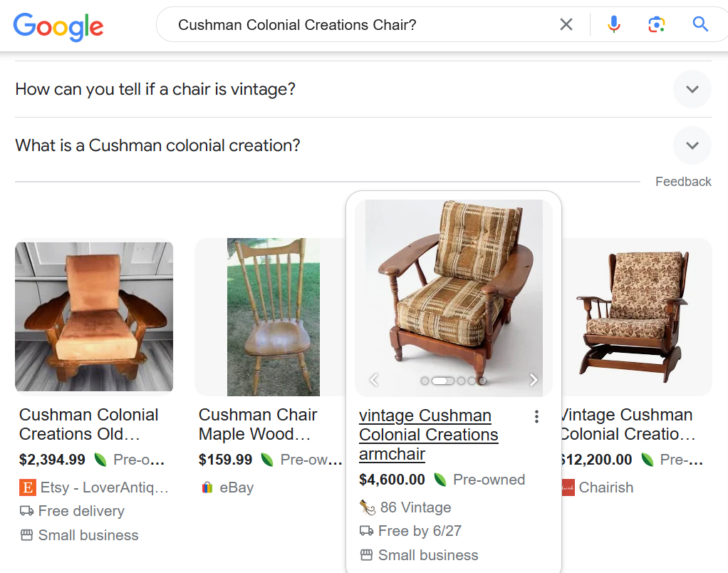Select the first carousel dot on armchair image

click(425, 381)
